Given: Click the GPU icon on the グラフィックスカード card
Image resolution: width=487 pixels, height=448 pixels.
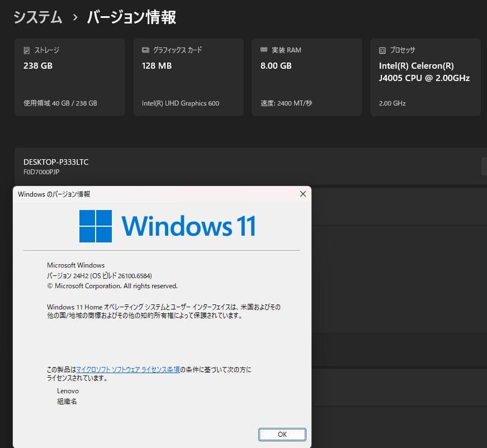Looking at the screenshot, I should point(144,50).
